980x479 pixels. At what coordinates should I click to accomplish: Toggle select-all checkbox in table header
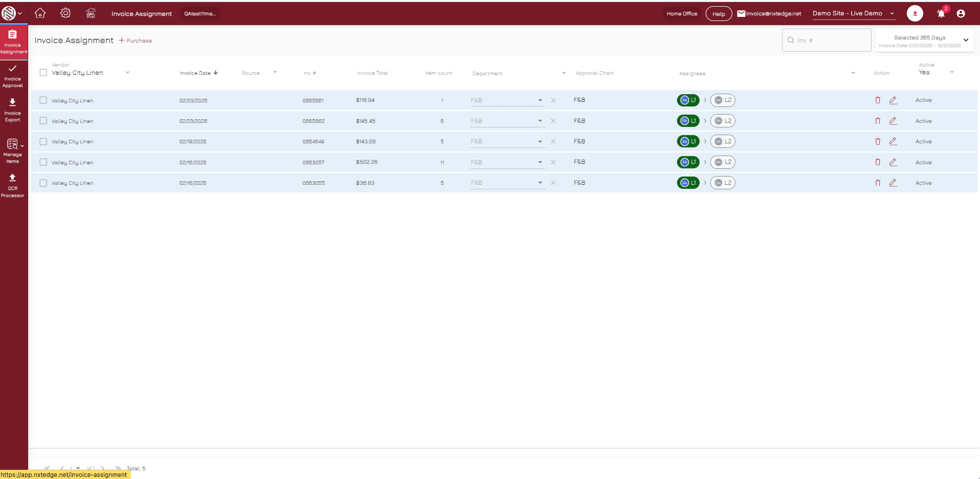point(43,73)
